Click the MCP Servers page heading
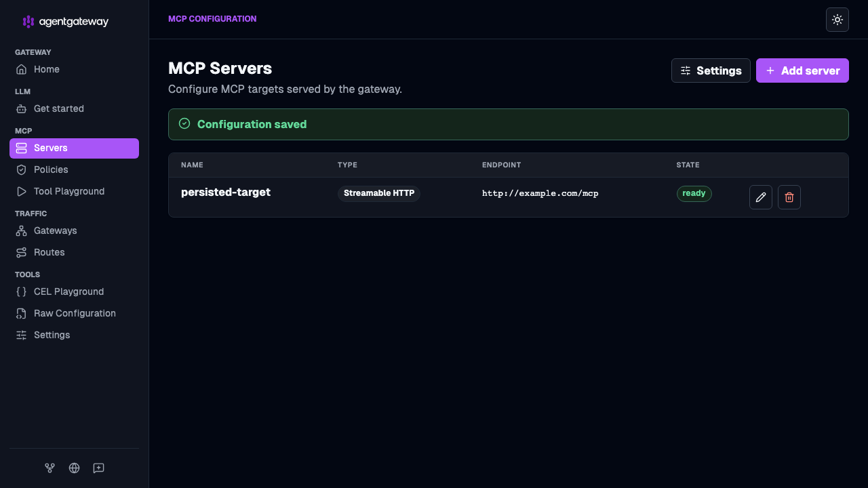Viewport: 868px width, 488px height. pyautogui.click(x=220, y=68)
